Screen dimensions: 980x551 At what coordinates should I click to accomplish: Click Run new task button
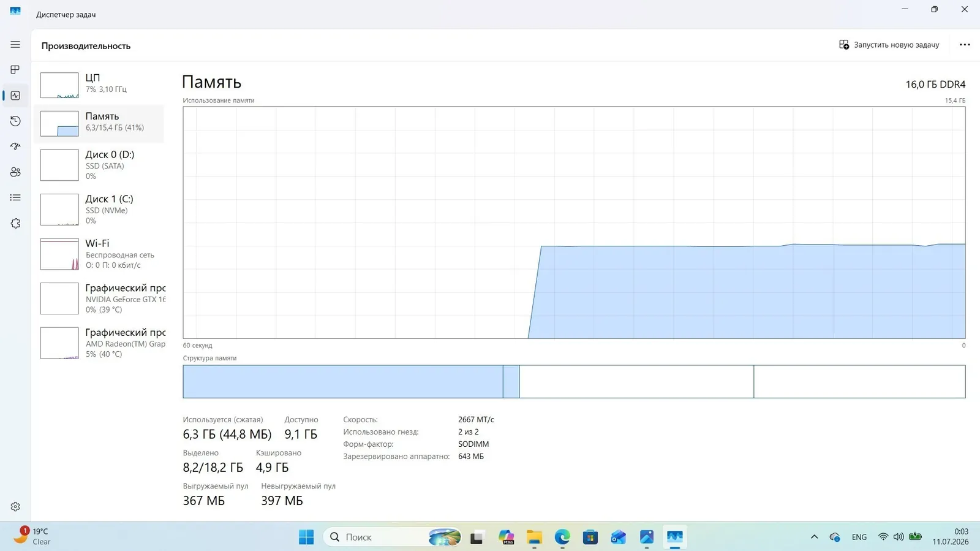point(889,45)
